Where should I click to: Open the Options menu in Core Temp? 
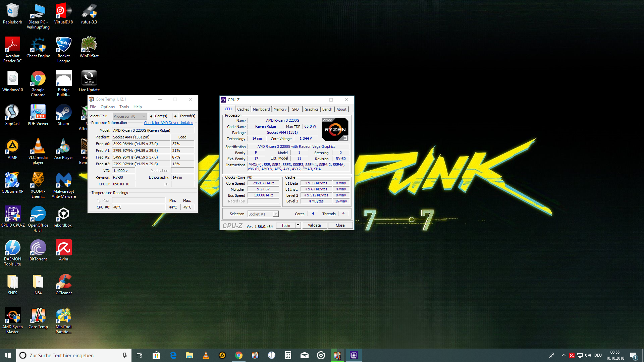point(107,107)
